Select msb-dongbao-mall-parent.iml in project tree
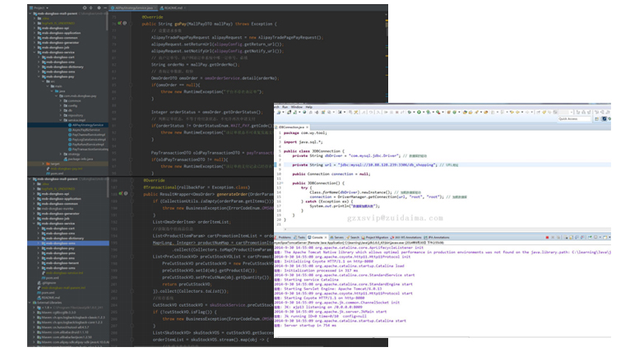 (x=61, y=288)
